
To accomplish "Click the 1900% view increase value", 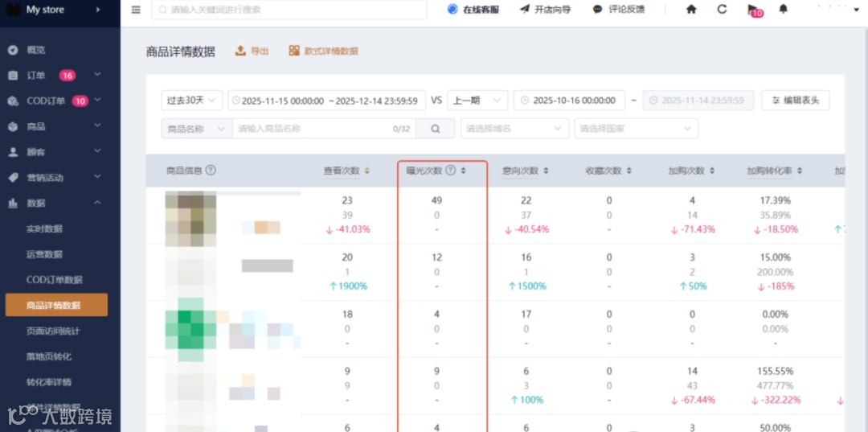I will coord(347,286).
